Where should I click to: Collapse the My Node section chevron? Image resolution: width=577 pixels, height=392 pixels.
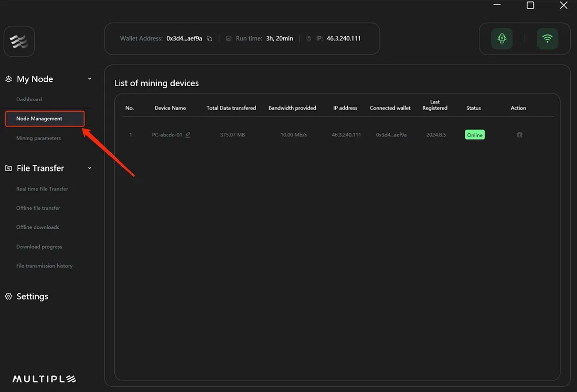(89, 79)
